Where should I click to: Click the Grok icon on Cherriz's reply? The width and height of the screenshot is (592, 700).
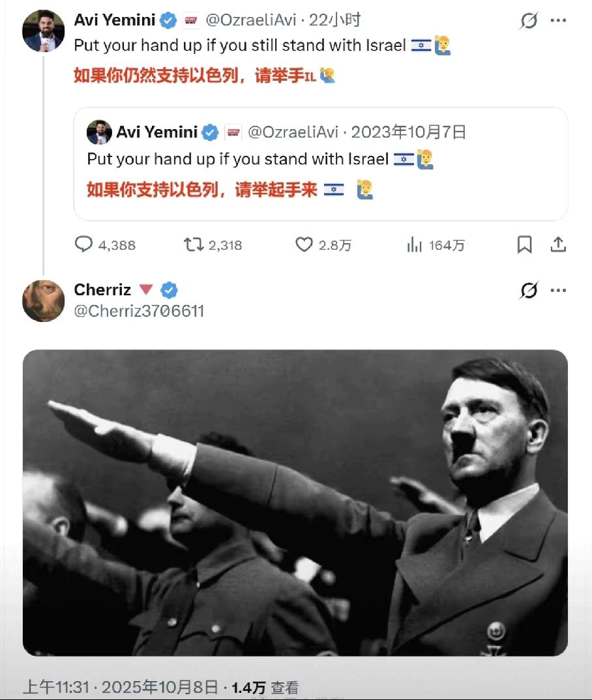click(x=529, y=290)
